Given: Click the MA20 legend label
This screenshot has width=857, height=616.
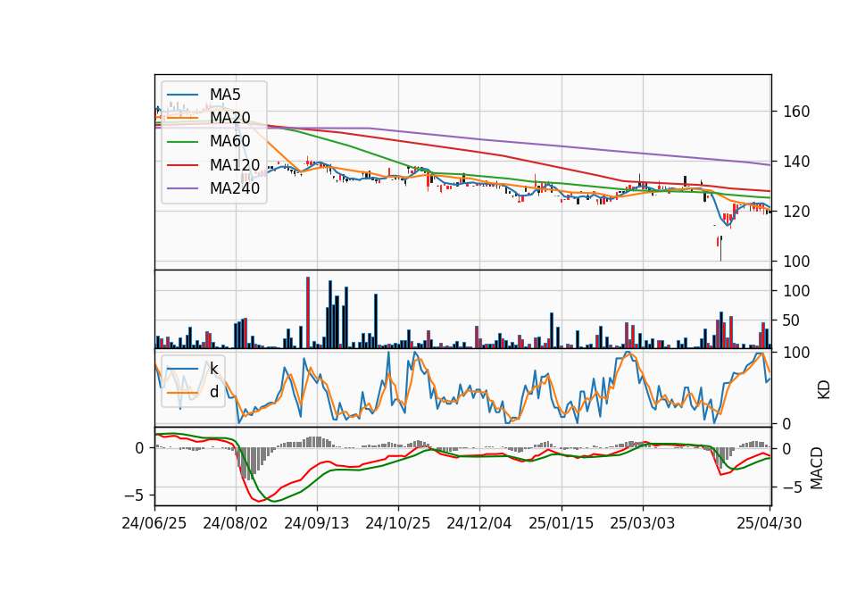Looking at the screenshot, I should (229, 118).
